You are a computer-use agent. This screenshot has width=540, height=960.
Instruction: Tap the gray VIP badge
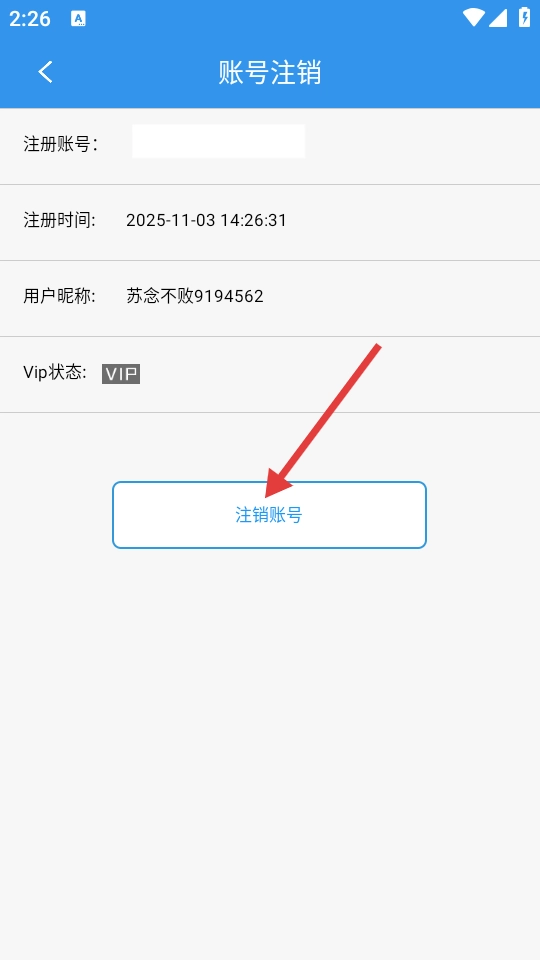121,373
